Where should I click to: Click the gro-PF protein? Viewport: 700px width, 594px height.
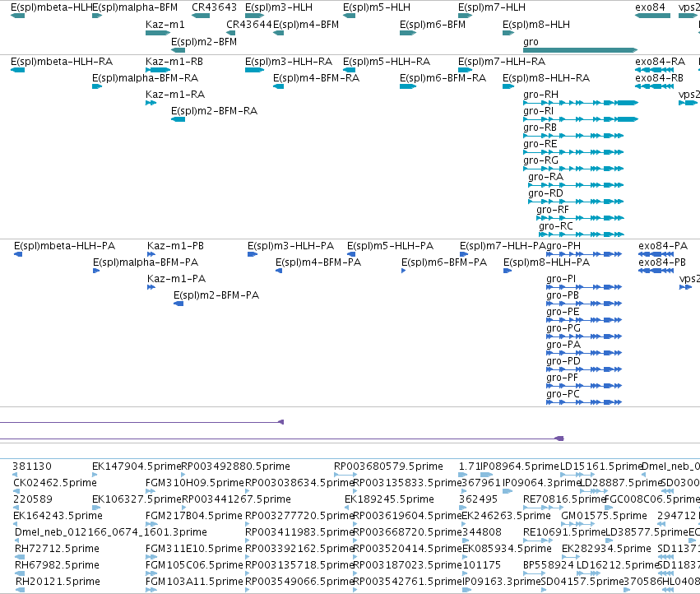click(584, 386)
